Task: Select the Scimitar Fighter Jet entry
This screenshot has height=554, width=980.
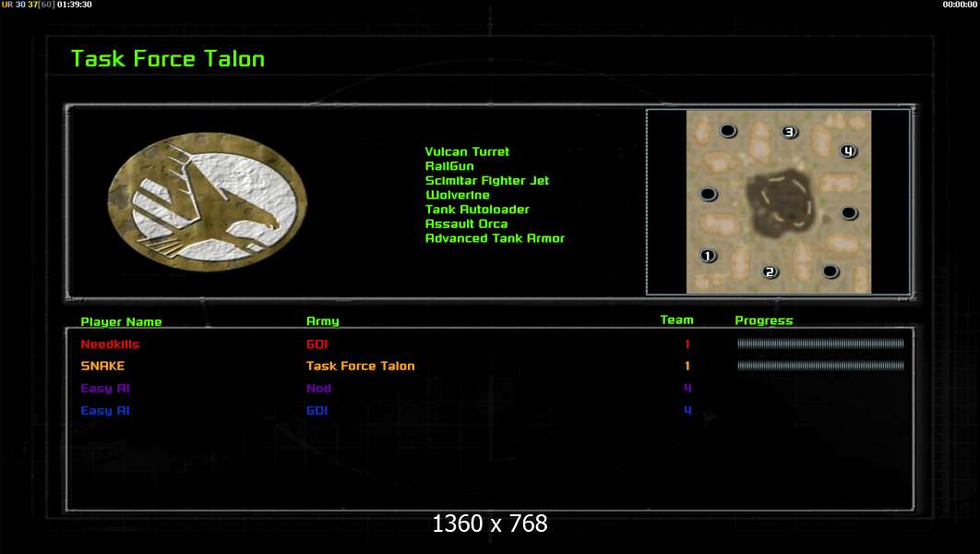Action: point(487,181)
